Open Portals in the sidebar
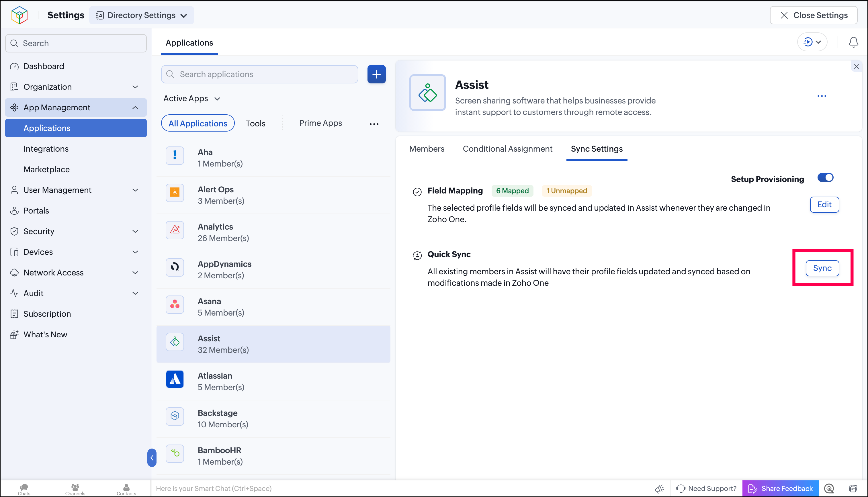Image resolution: width=868 pixels, height=497 pixels. coord(76,211)
